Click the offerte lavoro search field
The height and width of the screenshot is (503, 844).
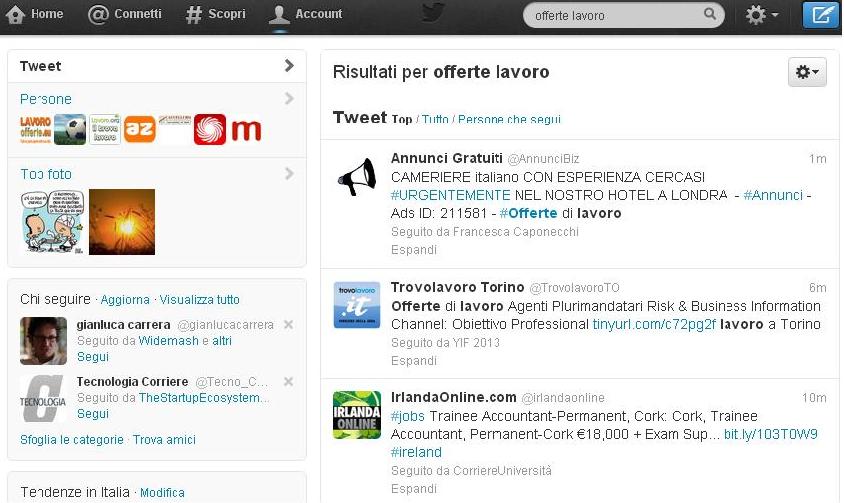tap(615, 15)
